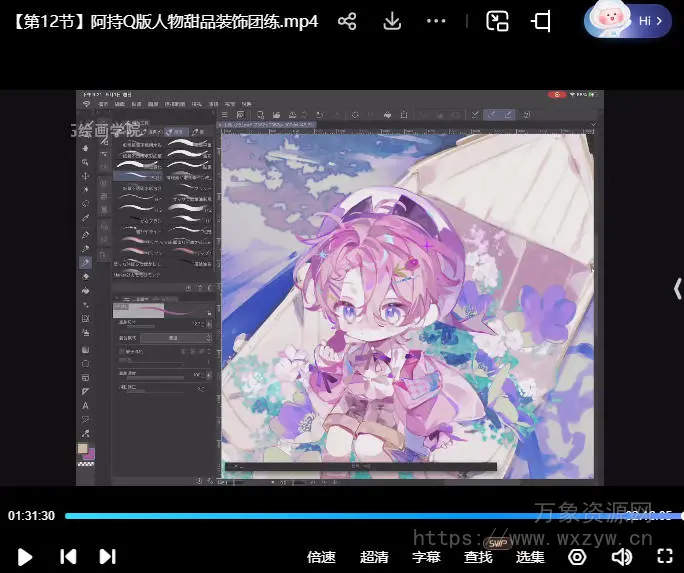Click the picture-in-picture window icon
This screenshot has height=573, width=684.
click(x=497, y=21)
